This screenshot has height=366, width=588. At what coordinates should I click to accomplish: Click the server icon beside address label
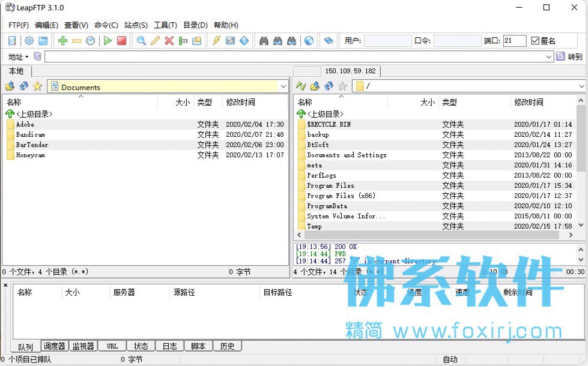coord(37,56)
